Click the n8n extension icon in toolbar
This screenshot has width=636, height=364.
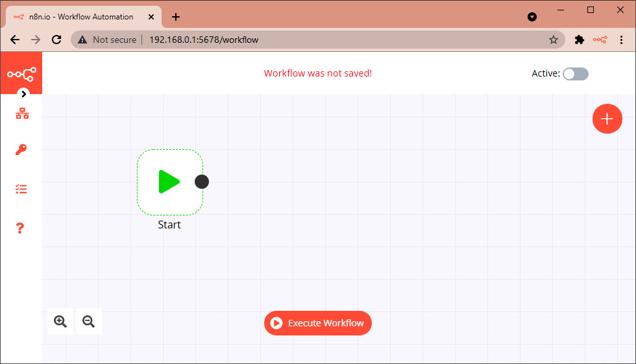(600, 40)
